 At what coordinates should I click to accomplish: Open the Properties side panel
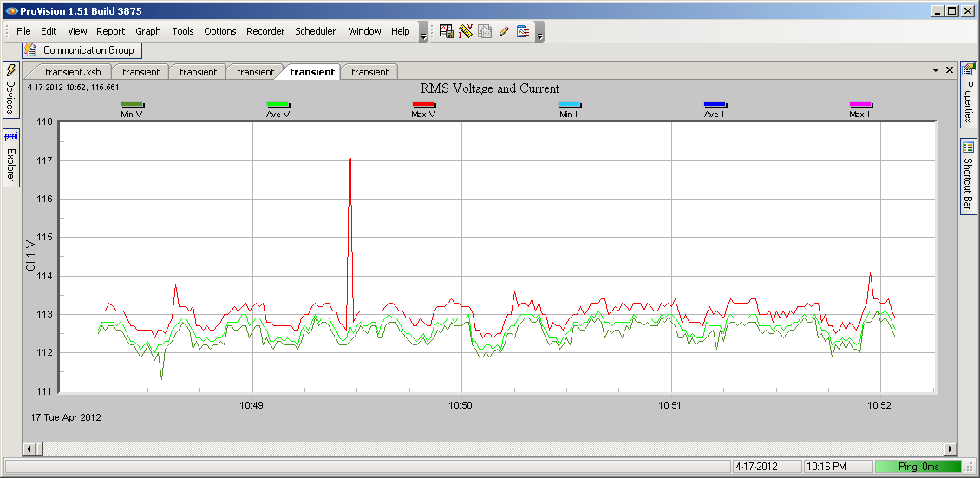click(x=968, y=94)
